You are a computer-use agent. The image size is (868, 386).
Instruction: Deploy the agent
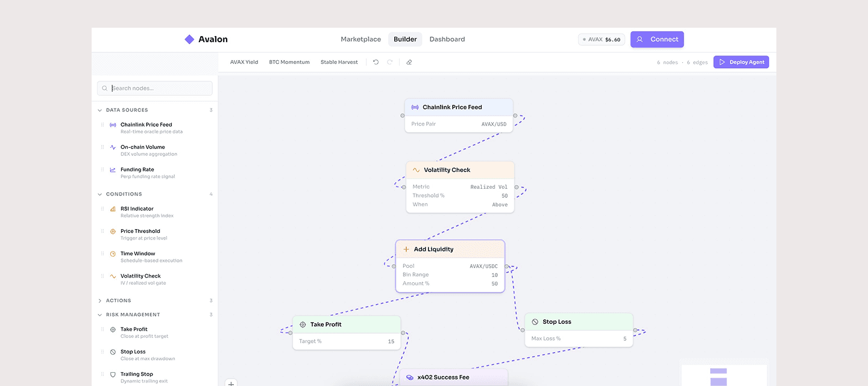pyautogui.click(x=741, y=62)
